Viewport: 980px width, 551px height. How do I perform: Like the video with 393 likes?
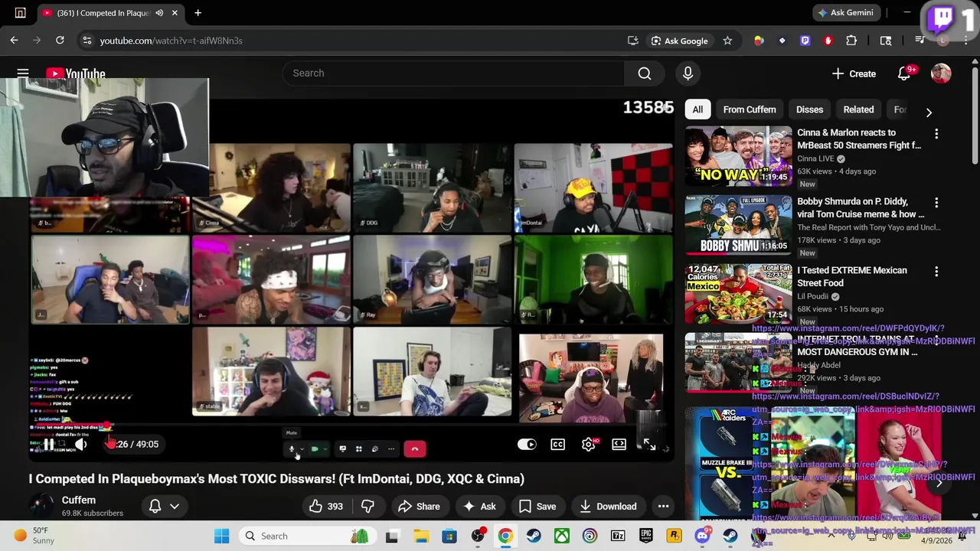pyautogui.click(x=326, y=506)
